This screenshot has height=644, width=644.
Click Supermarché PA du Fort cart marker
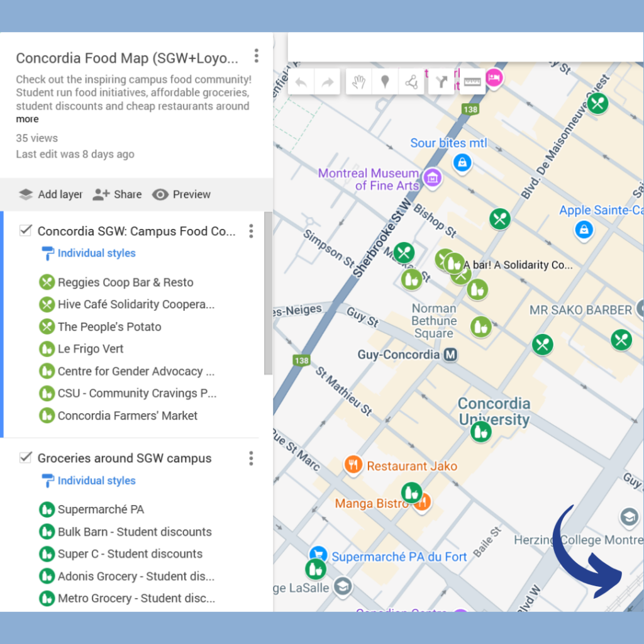pyautogui.click(x=318, y=555)
